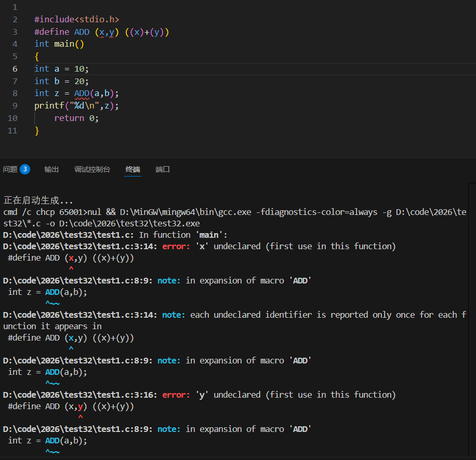Click the #include<stdio.h> line
Screen dimensions: 476x460
point(77,19)
